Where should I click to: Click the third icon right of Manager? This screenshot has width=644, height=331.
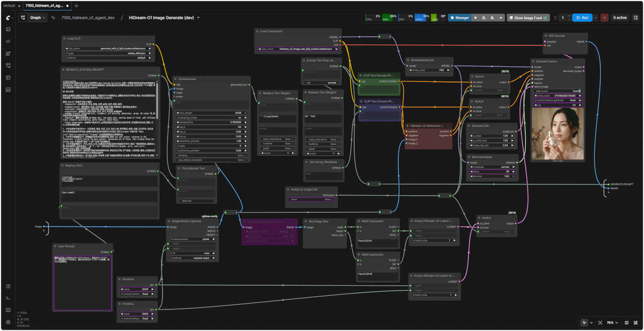click(493, 18)
